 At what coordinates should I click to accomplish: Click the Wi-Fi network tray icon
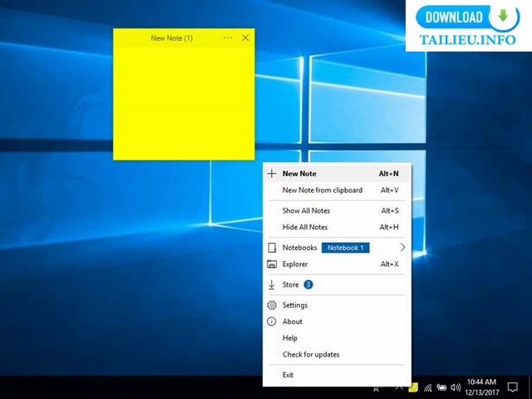pos(428,387)
